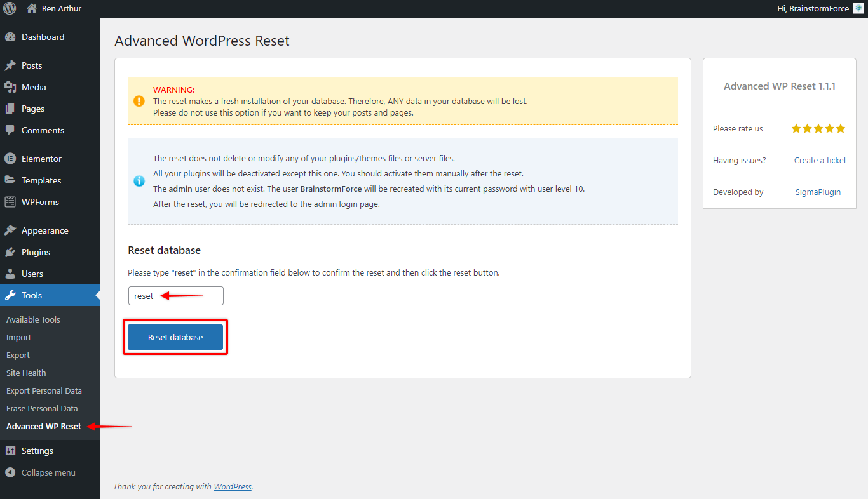Click the Plugins plug icon
The image size is (868, 499).
(x=10, y=252)
